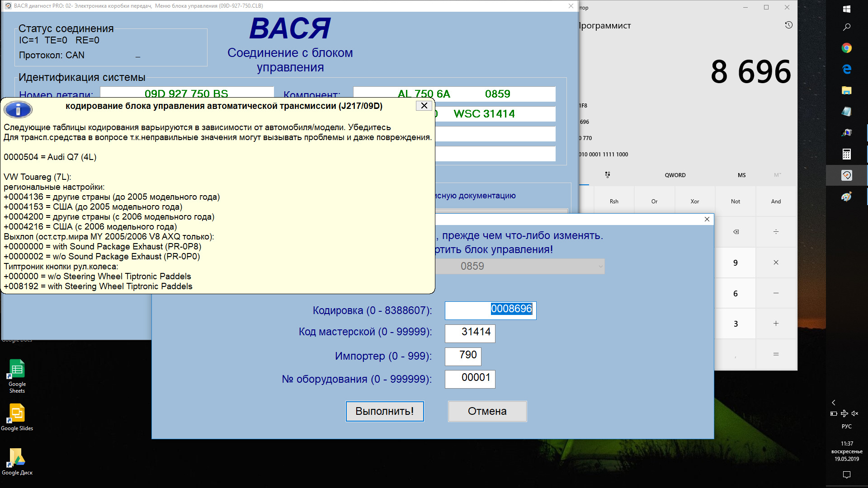The image size is (868, 488).
Task: Open the greyed 0859 dropdown
Action: pos(520,266)
